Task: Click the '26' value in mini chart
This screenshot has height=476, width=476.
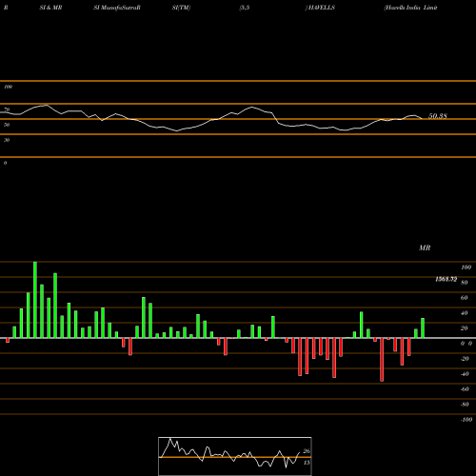Action: coord(307,451)
